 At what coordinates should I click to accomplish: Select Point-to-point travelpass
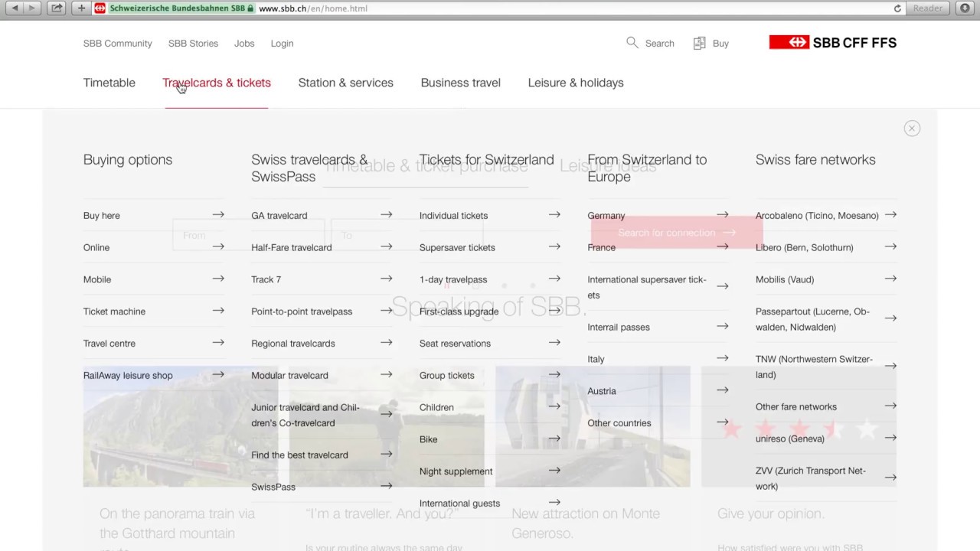(302, 311)
